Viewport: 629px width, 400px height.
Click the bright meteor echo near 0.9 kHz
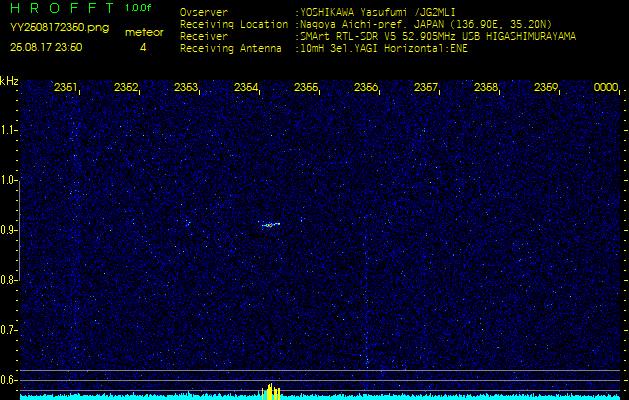click(x=271, y=225)
